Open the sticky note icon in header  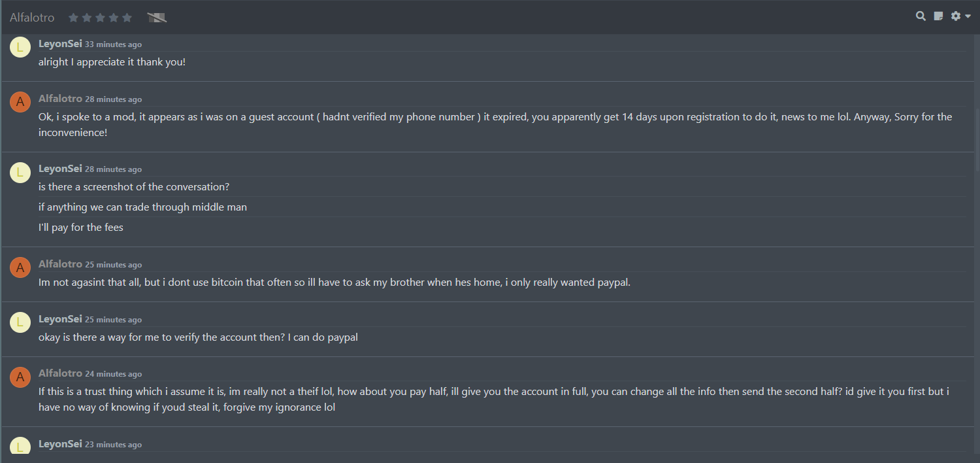click(938, 16)
